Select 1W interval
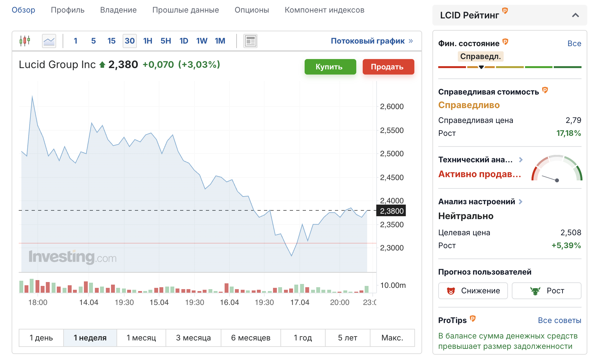 click(x=202, y=41)
